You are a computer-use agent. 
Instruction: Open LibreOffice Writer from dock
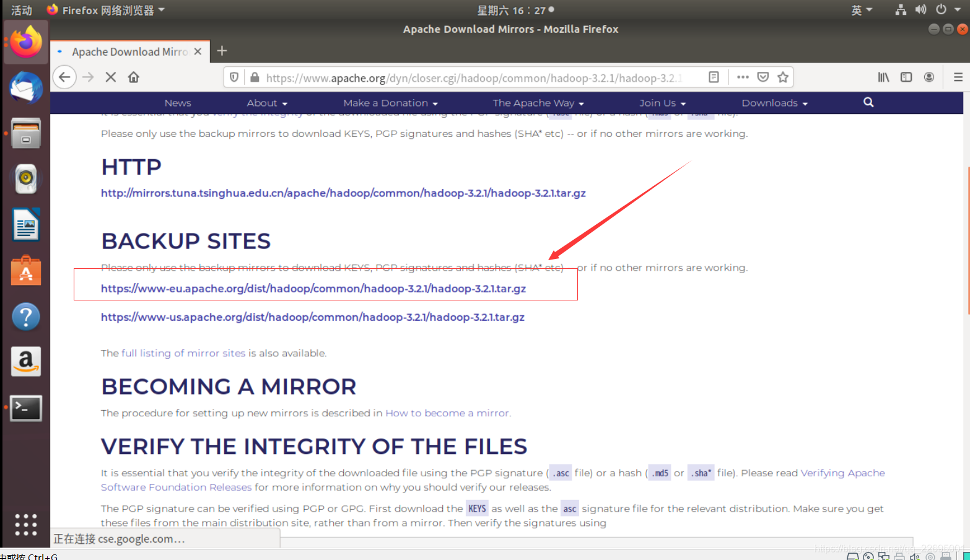pos(26,225)
